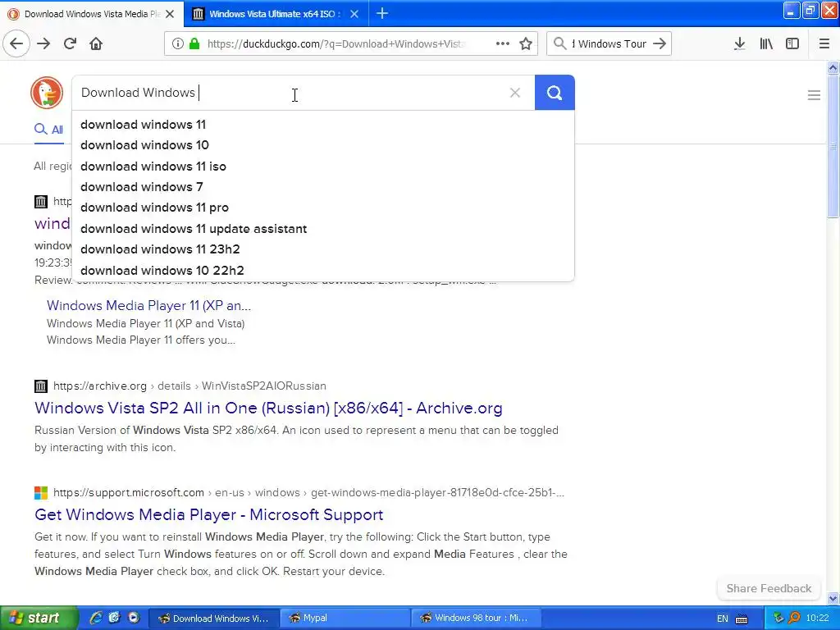Launch Internet Explorer from quick launch
The width and height of the screenshot is (840, 630).
[97, 618]
